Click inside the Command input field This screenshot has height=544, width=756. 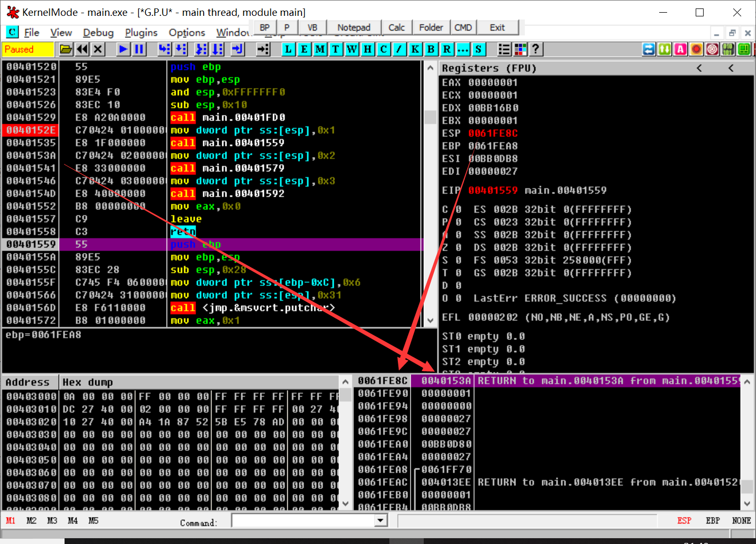tap(303, 521)
